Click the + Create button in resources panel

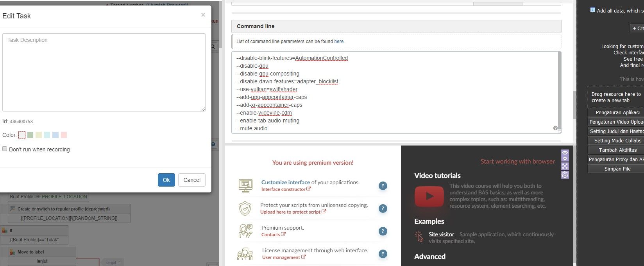click(x=637, y=28)
